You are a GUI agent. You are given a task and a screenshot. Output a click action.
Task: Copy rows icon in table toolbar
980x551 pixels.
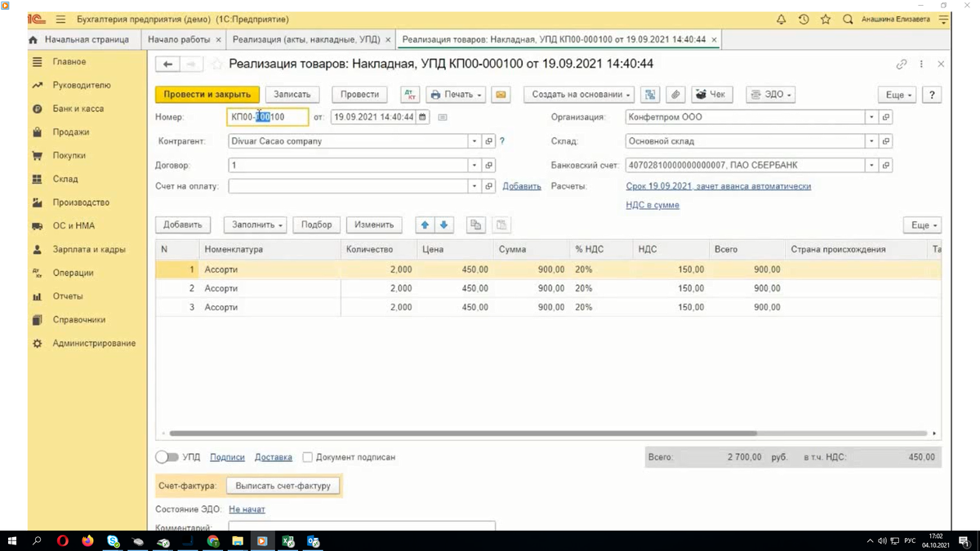tap(475, 224)
